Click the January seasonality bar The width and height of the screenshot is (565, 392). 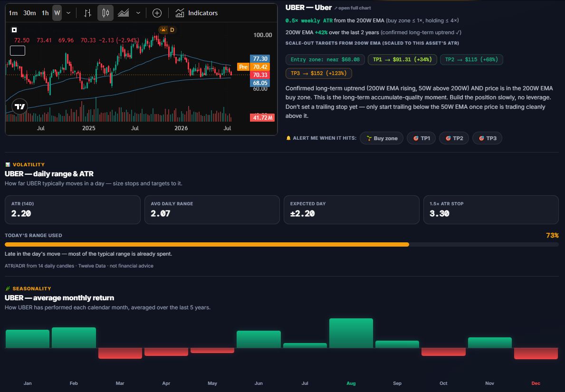coord(28,339)
